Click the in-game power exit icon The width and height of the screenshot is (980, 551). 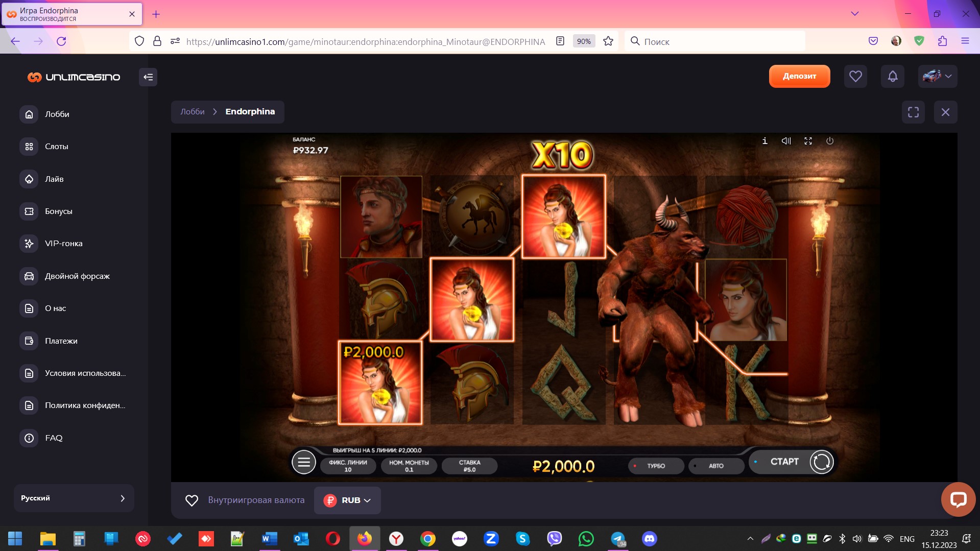coord(830,141)
